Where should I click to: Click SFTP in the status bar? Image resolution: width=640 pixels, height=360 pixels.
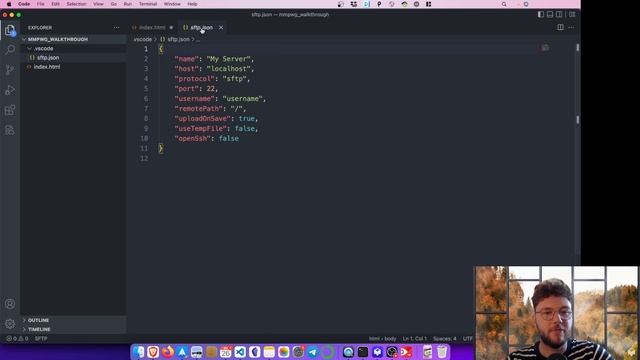pyautogui.click(x=41, y=338)
